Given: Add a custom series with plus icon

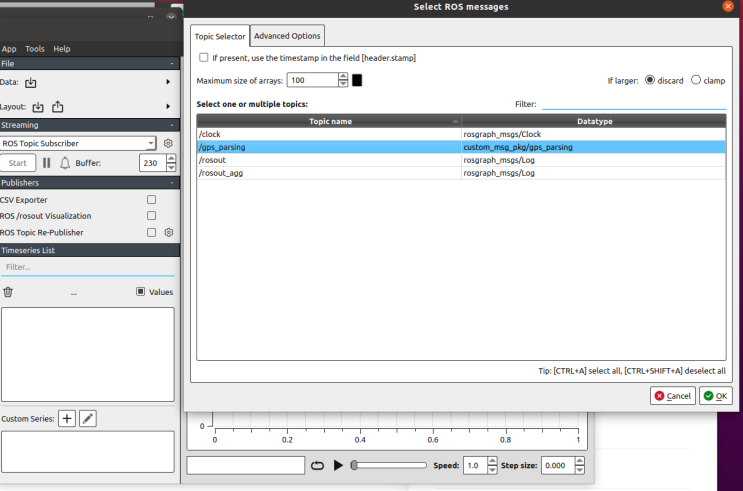Looking at the screenshot, I should 67,418.
